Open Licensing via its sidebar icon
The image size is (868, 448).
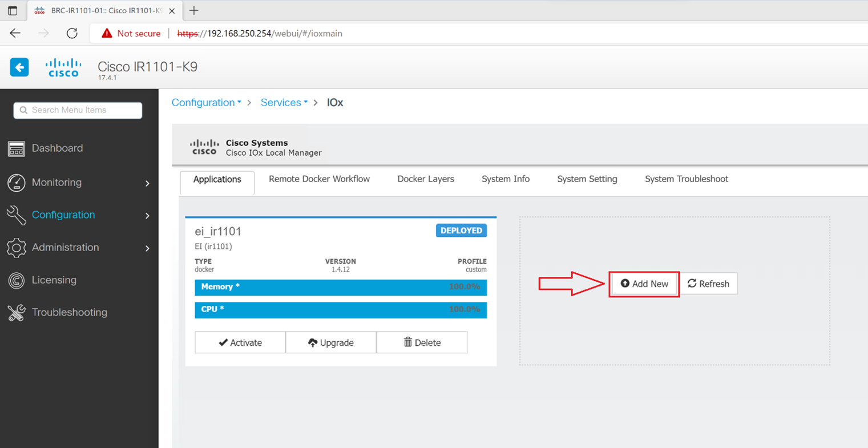pos(17,280)
